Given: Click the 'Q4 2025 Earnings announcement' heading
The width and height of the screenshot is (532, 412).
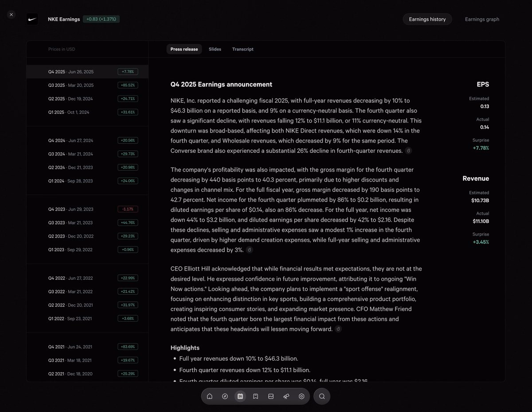Looking at the screenshot, I should [x=221, y=85].
